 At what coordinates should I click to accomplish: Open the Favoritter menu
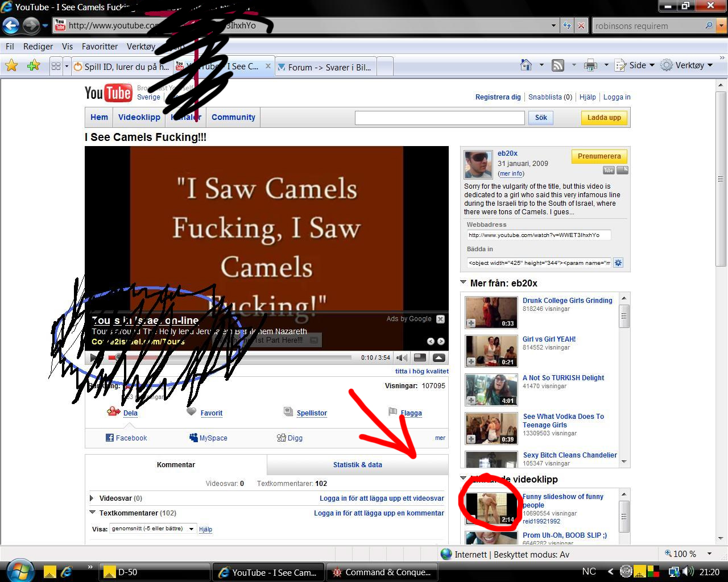pyautogui.click(x=100, y=47)
